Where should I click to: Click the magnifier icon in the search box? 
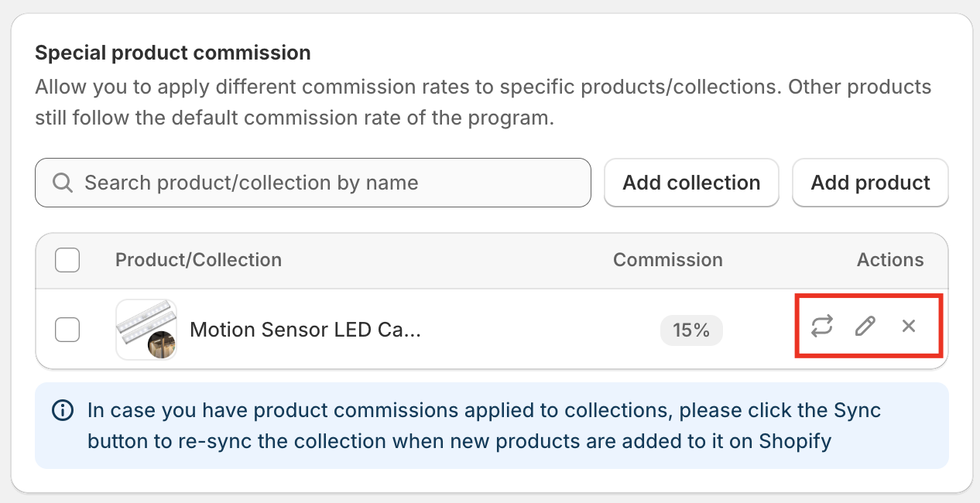click(63, 183)
